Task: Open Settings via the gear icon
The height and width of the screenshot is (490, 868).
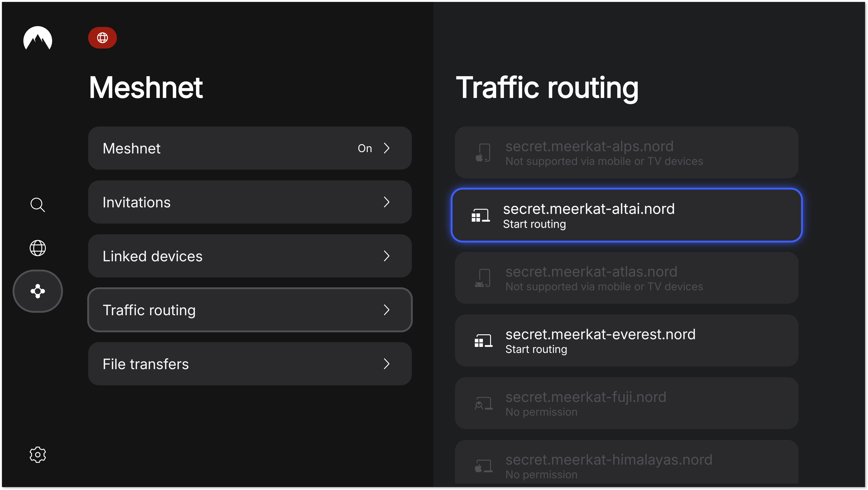Action: point(38,454)
